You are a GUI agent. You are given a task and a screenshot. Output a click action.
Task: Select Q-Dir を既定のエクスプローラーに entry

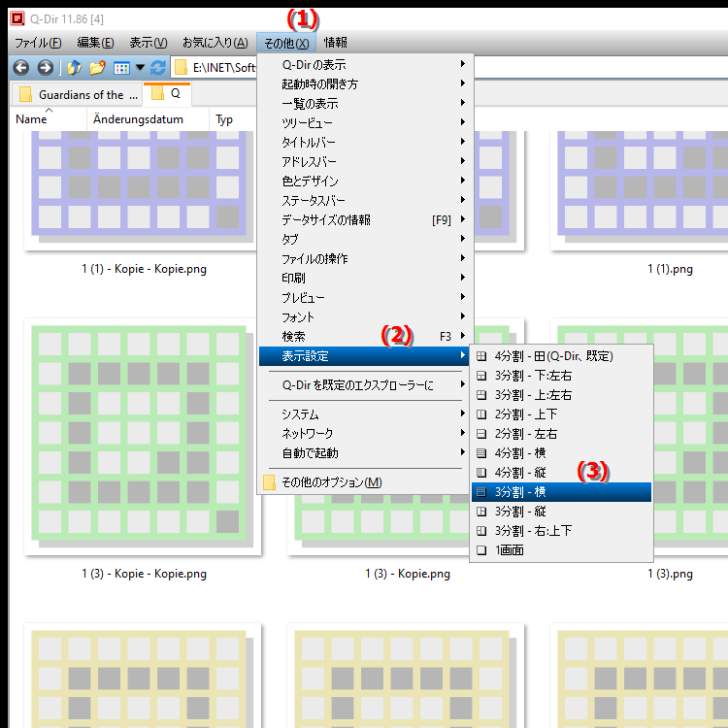pos(365,385)
